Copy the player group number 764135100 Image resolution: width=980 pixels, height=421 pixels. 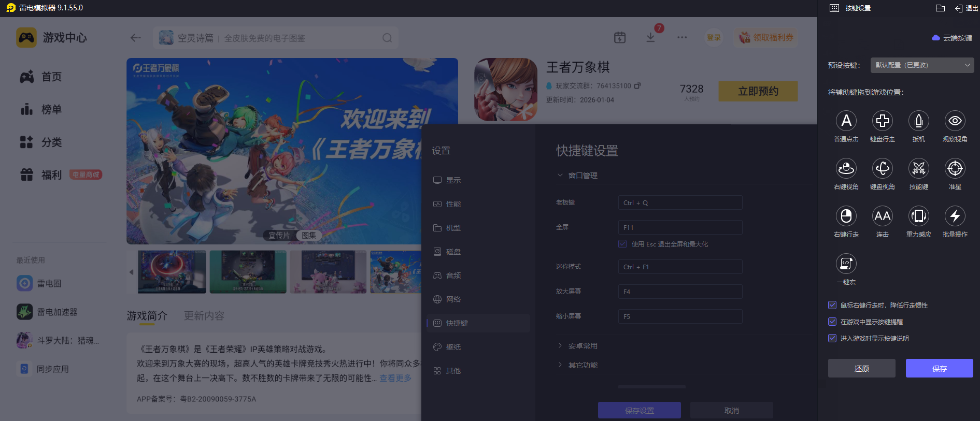(637, 85)
